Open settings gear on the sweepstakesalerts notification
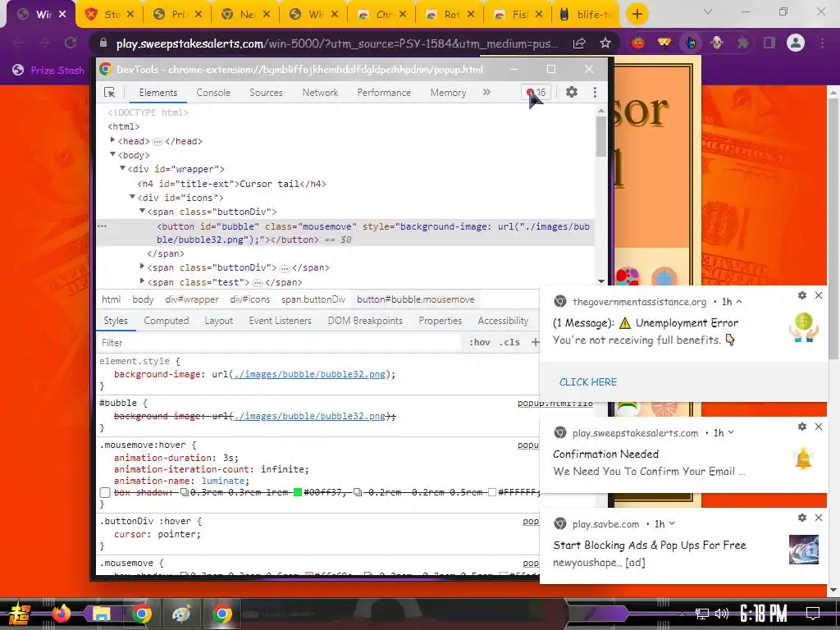This screenshot has width=840, height=630. (x=802, y=427)
